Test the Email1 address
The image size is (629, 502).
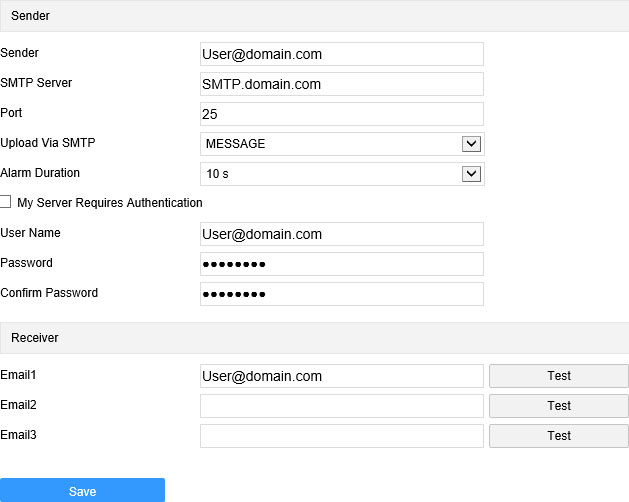[559, 376]
